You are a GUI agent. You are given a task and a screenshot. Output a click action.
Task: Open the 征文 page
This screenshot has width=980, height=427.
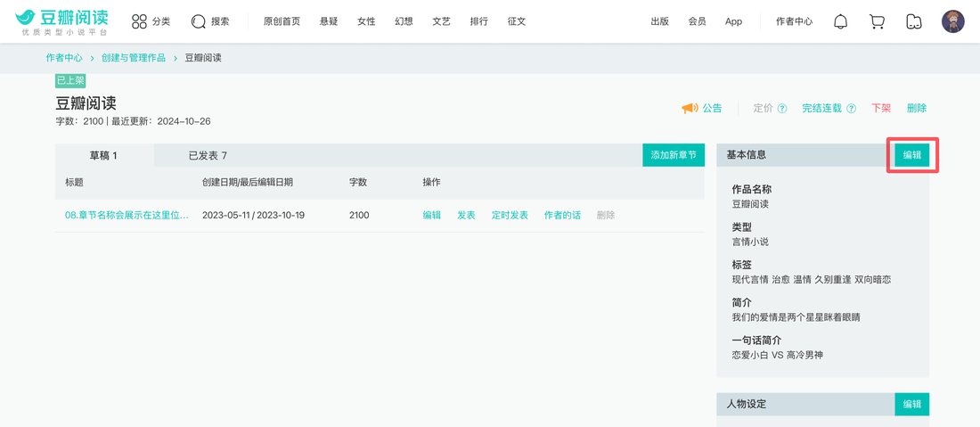[x=516, y=21]
